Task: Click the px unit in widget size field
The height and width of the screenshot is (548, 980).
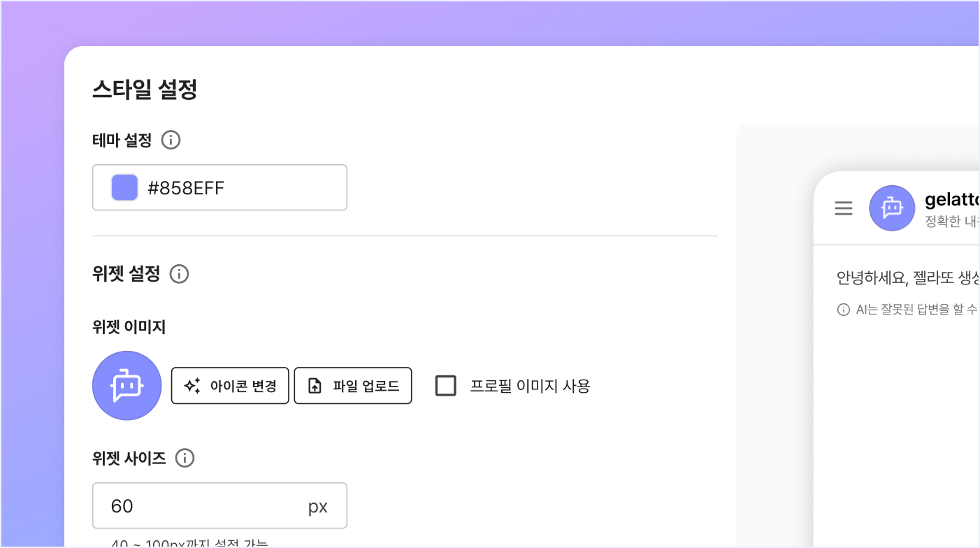Action: [x=318, y=507]
